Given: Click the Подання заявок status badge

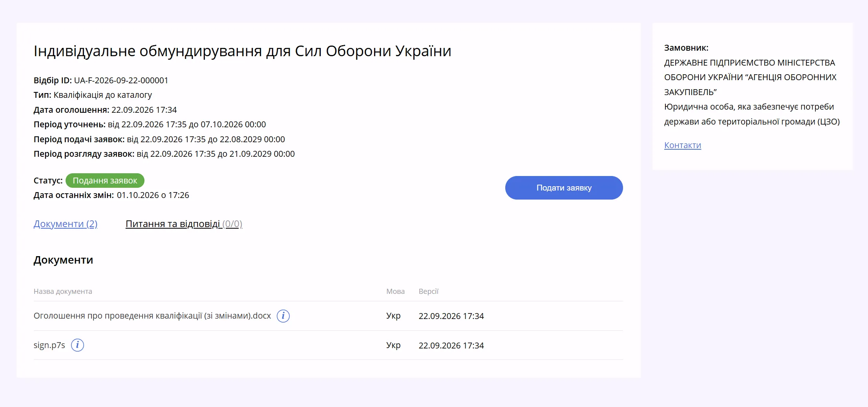Looking at the screenshot, I should point(105,181).
